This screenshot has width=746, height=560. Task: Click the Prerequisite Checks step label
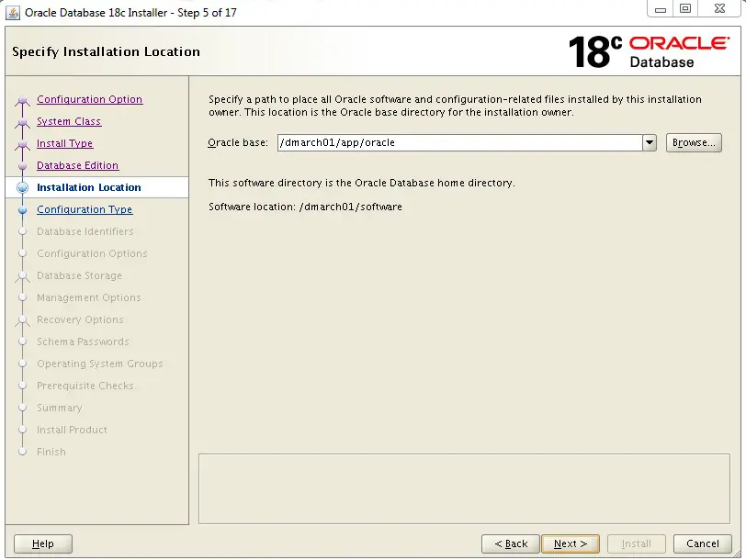(x=85, y=386)
